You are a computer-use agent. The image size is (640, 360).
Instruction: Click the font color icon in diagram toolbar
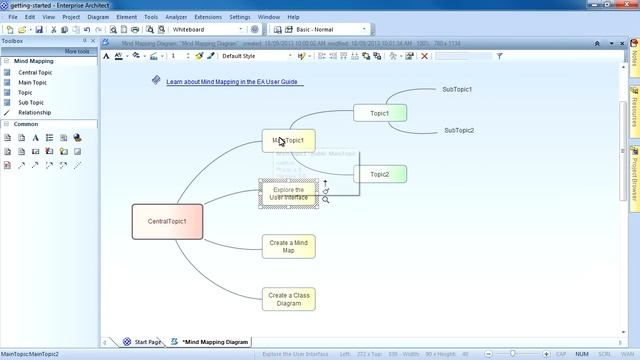click(118, 56)
